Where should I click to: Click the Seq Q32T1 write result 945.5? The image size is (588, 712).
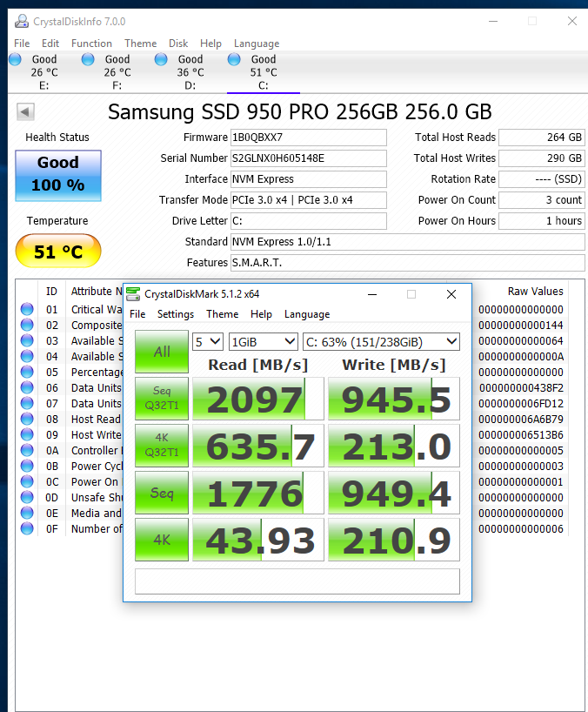pos(394,399)
